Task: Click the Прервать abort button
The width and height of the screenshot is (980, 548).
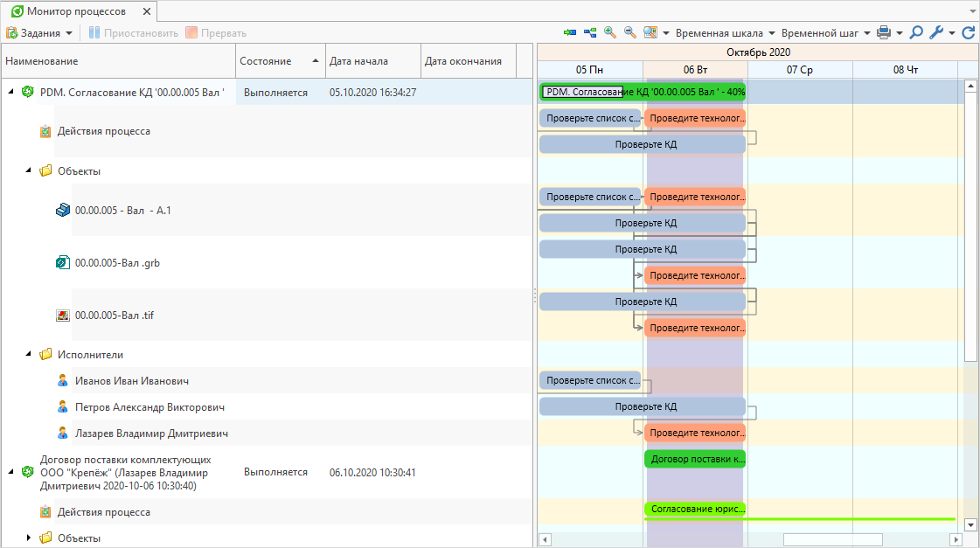Action: [216, 33]
